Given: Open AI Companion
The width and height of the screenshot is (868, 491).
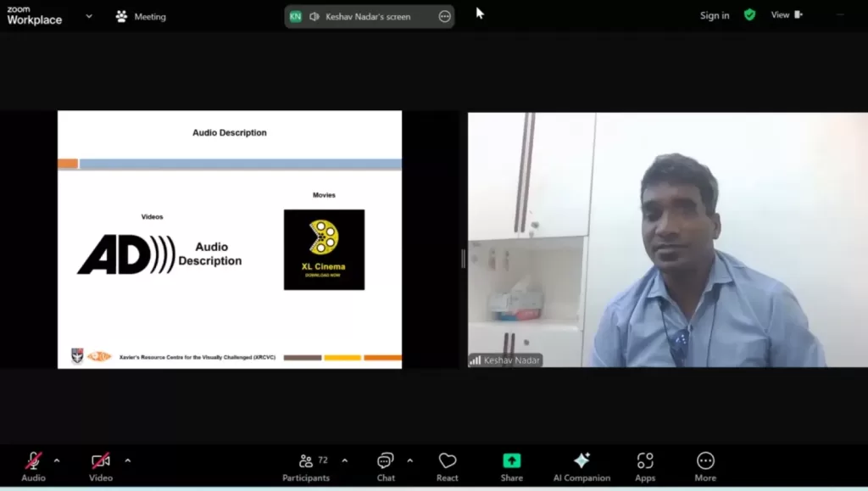Looking at the screenshot, I should 581,466.
